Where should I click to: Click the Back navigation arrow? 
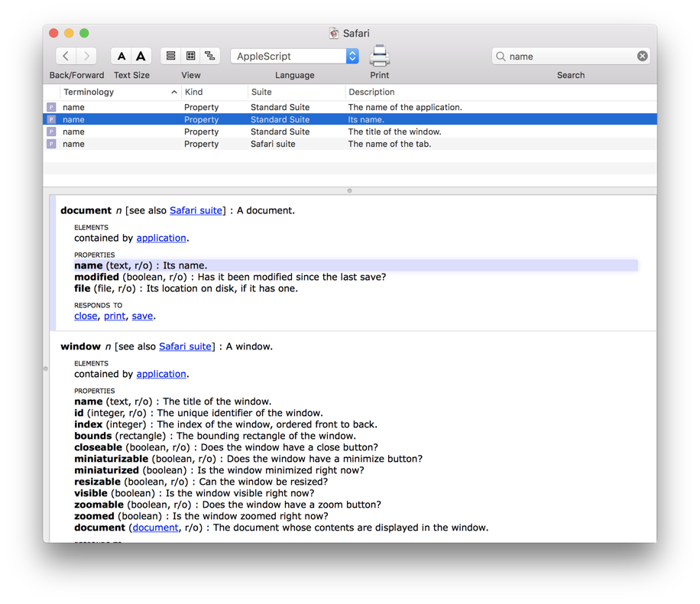[66, 56]
